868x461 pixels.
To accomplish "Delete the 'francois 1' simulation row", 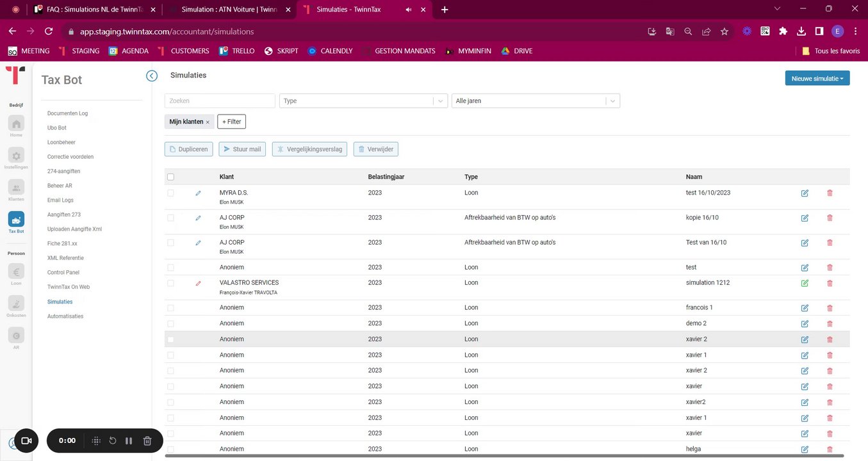I will click(x=830, y=308).
